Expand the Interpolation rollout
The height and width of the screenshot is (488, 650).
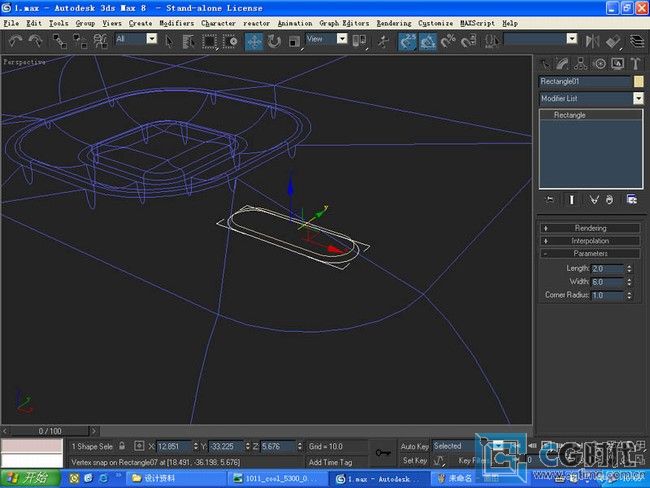(590, 241)
